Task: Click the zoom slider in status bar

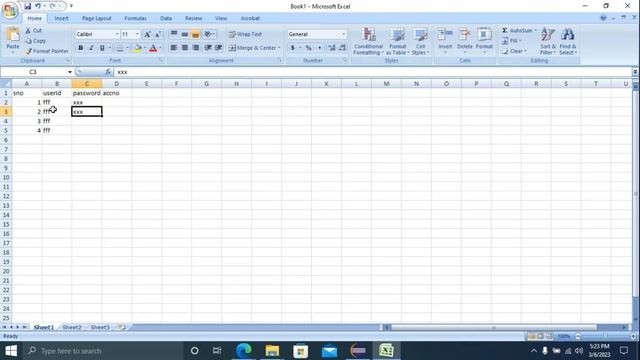Action: pyautogui.click(x=606, y=336)
